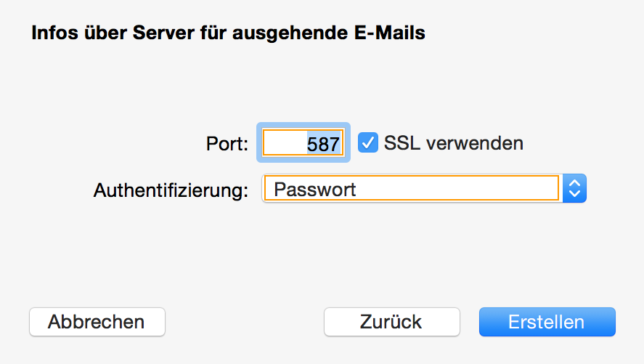Click the highlighted 587 value
This screenshot has width=644, height=364.
(x=323, y=144)
